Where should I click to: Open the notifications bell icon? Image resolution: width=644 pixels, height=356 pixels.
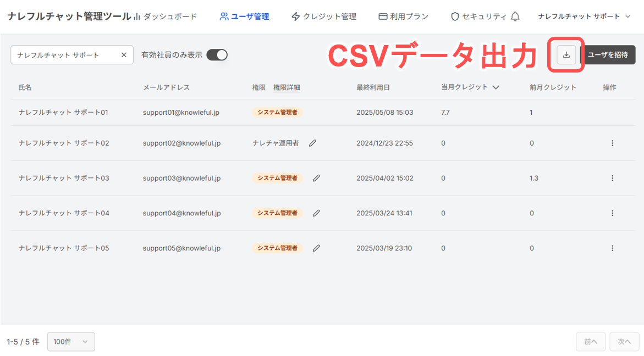point(515,16)
